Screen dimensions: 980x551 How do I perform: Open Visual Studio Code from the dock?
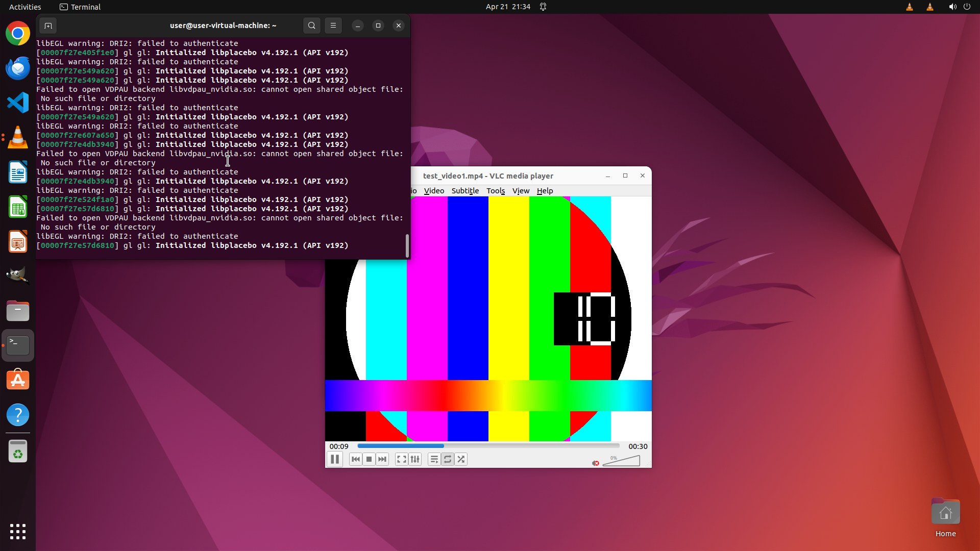tap(18, 103)
